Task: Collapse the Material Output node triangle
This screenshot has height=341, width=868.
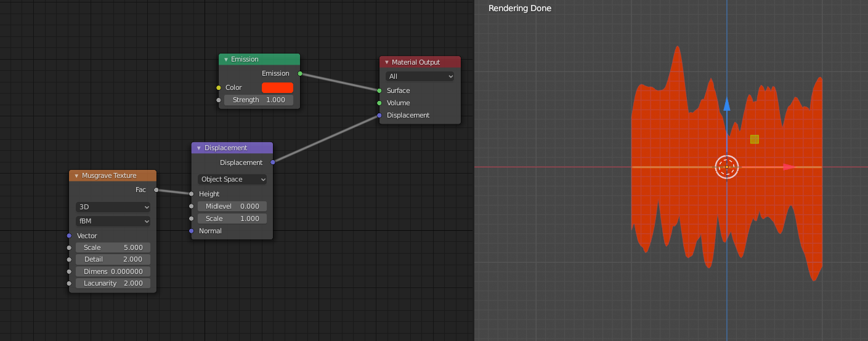Action: click(386, 62)
